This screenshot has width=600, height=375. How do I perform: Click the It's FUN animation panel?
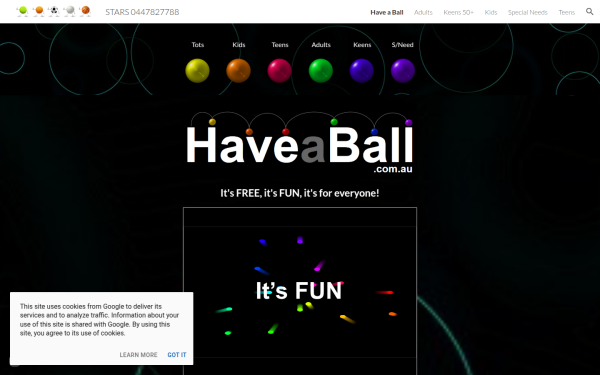pyautogui.click(x=300, y=291)
